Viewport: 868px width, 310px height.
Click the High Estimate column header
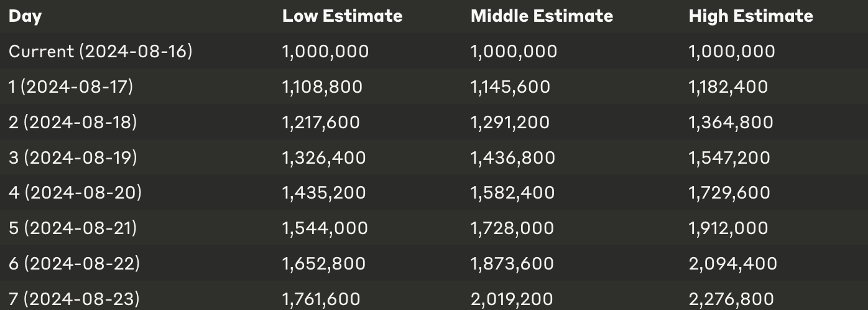tap(750, 16)
